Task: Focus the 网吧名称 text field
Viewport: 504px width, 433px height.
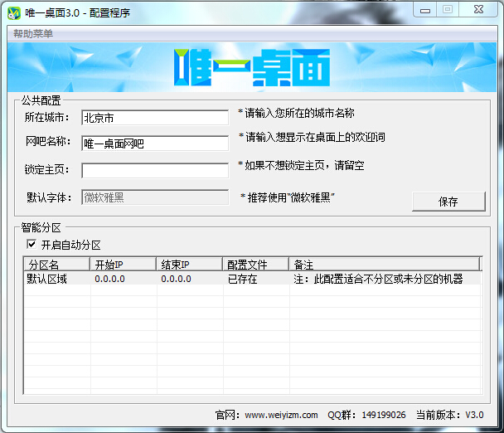Action: tap(155, 144)
